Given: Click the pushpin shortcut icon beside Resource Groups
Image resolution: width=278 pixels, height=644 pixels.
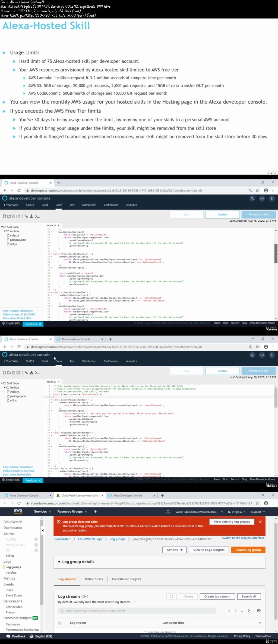Looking at the screenshot, I should 95,512.
